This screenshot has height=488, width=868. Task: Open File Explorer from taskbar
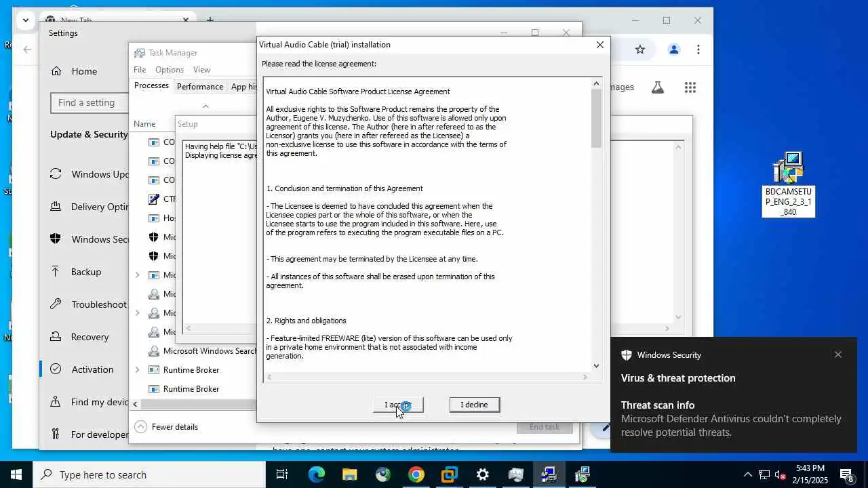coord(350,474)
